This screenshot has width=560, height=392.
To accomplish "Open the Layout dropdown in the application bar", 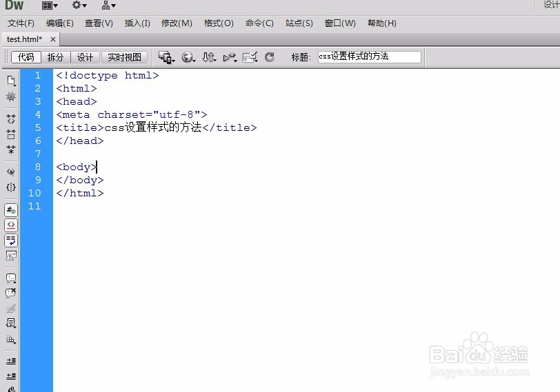I will [x=50, y=6].
